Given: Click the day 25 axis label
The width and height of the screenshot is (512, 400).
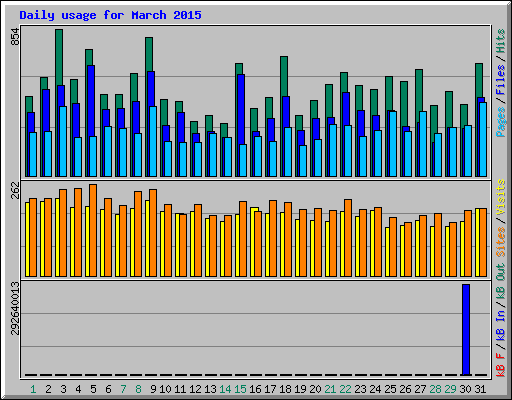Looking at the screenshot, I should (390, 389).
